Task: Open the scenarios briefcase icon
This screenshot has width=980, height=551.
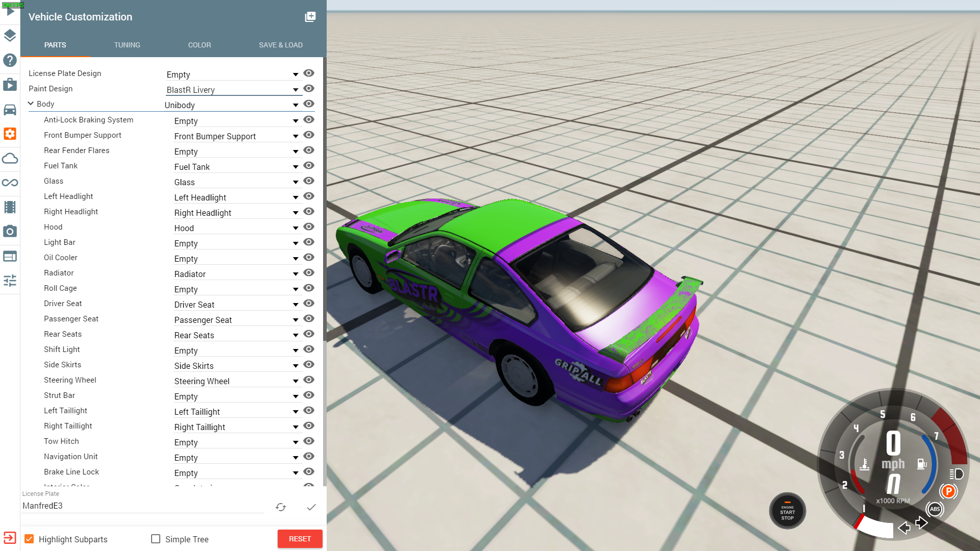Action: [10, 85]
